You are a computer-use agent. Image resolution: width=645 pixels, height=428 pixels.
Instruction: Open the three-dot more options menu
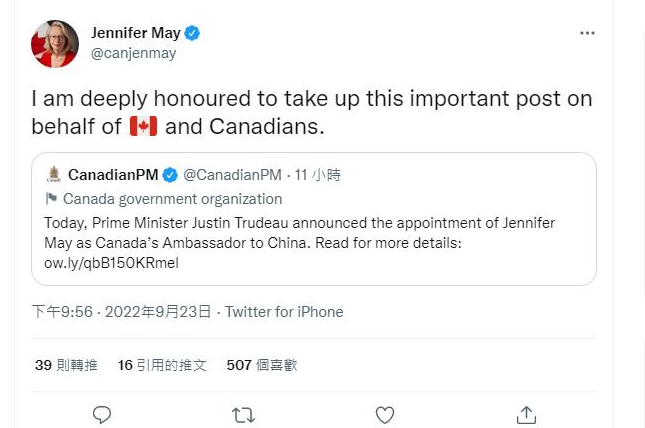pos(587,33)
